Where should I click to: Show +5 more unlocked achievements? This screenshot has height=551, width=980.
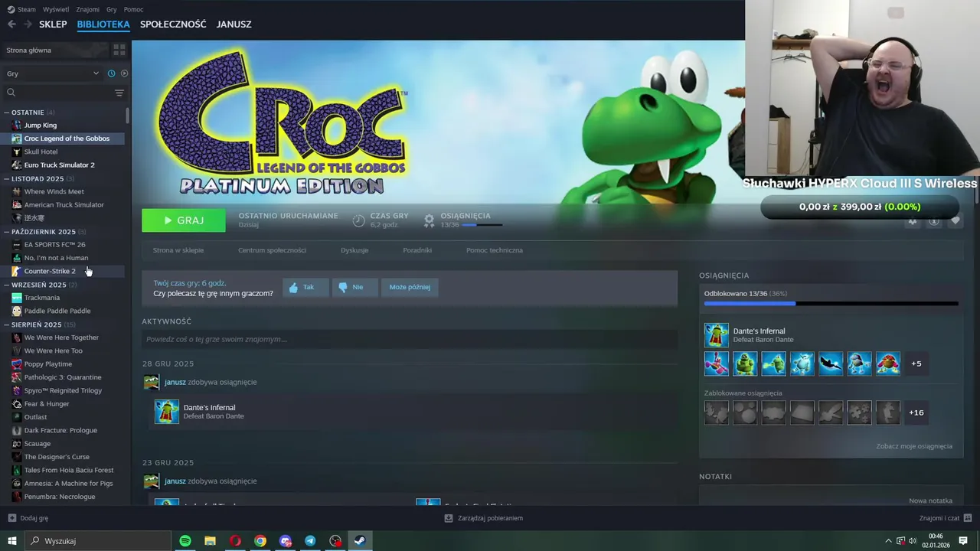click(916, 364)
